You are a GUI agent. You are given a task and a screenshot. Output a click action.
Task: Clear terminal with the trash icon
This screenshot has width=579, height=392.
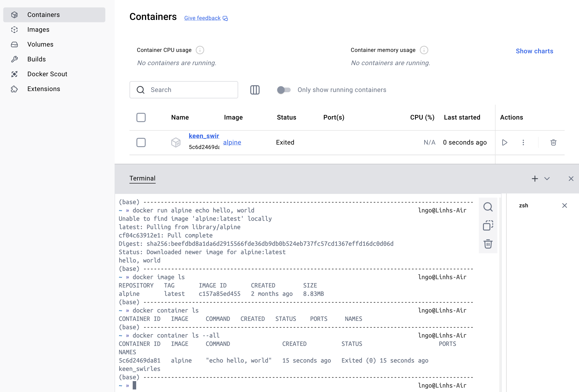click(x=488, y=244)
